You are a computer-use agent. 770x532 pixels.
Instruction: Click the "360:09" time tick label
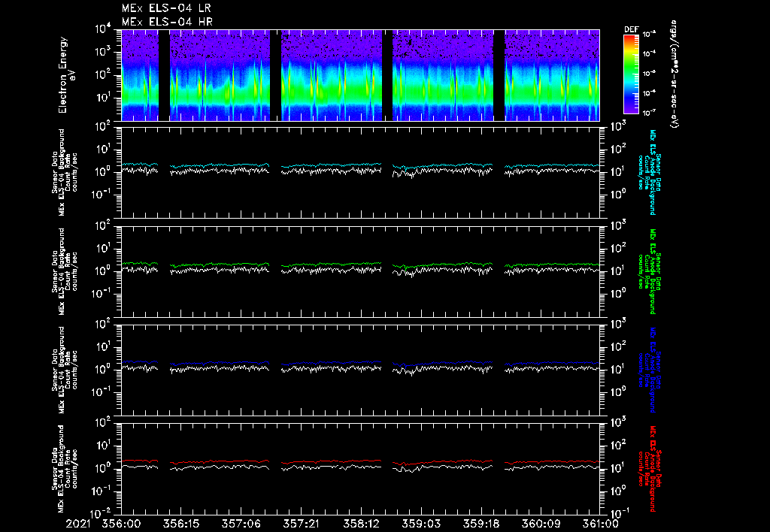[x=540, y=524]
